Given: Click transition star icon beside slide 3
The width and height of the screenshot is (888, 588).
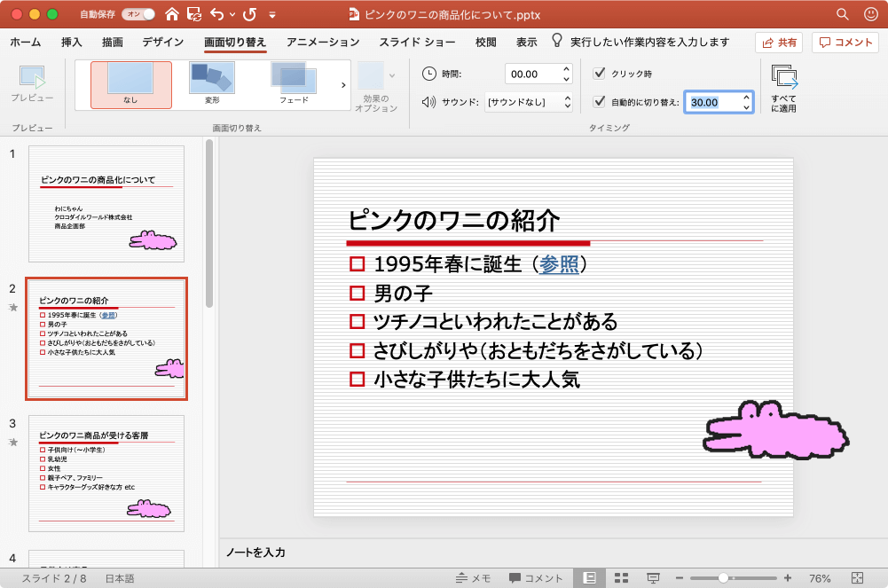Looking at the screenshot, I should point(13,442).
